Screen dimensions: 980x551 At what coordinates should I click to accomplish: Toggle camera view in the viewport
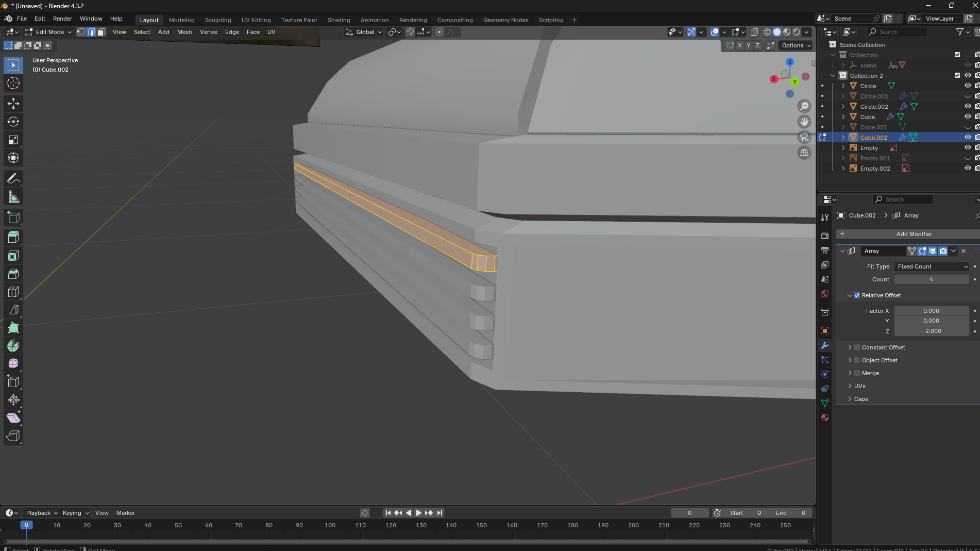(804, 137)
